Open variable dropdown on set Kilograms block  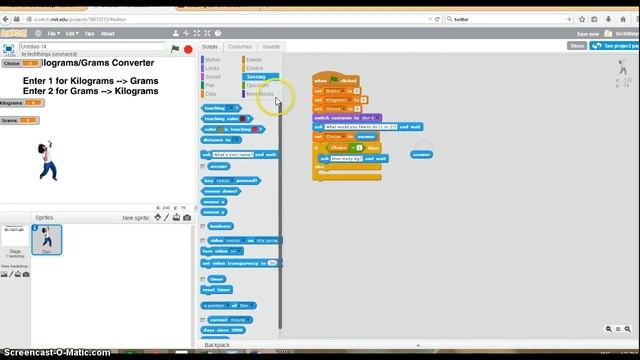pos(350,100)
